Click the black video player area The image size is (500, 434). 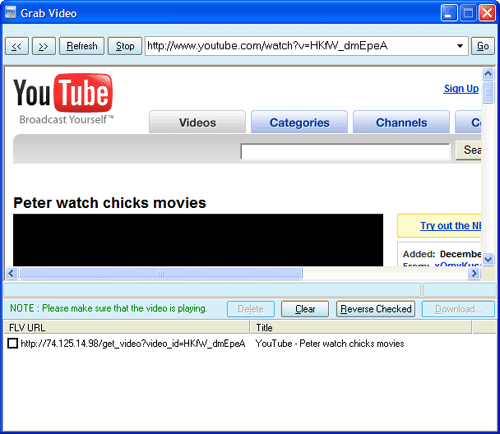click(198, 240)
